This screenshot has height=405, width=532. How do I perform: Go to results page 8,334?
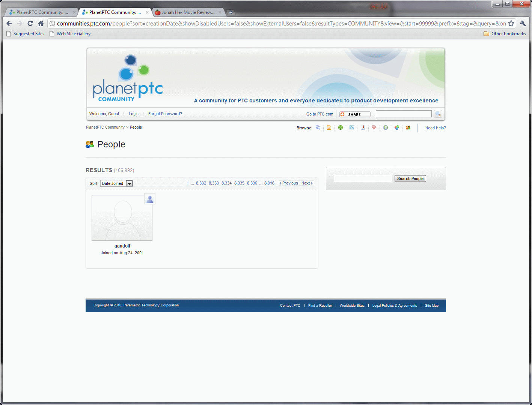(x=226, y=183)
